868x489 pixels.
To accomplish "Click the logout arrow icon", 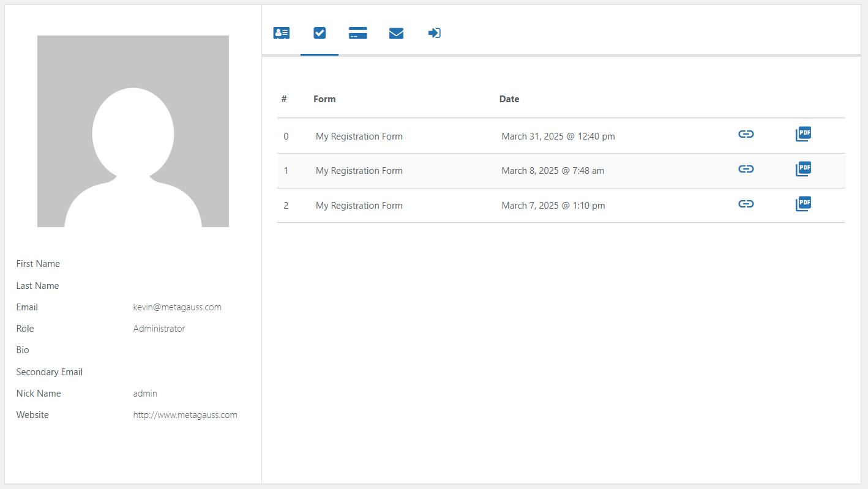I will coord(434,33).
